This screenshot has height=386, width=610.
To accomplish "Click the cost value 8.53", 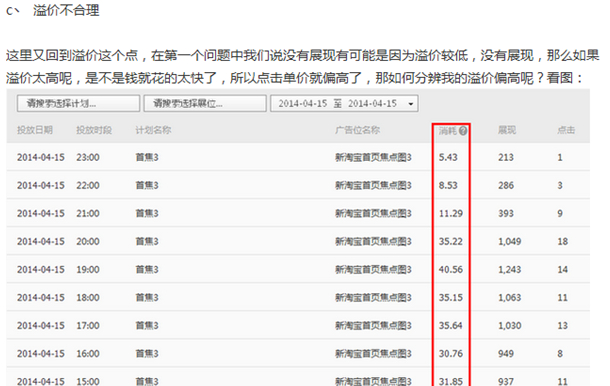I will [x=448, y=185].
